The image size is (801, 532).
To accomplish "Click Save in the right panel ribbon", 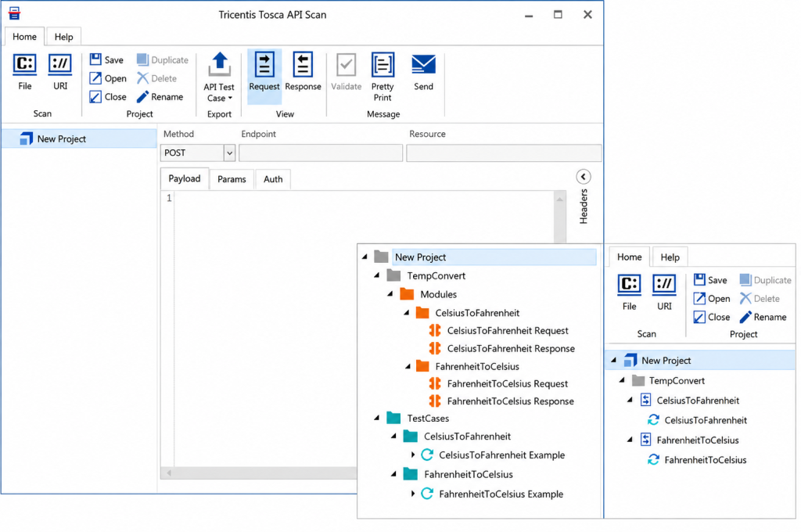I will click(x=710, y=280).
